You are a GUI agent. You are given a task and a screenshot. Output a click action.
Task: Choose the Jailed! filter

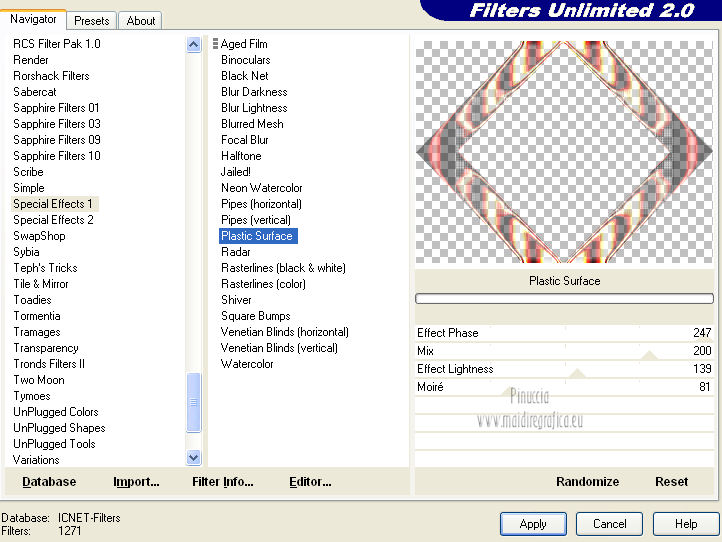(236, 172)
